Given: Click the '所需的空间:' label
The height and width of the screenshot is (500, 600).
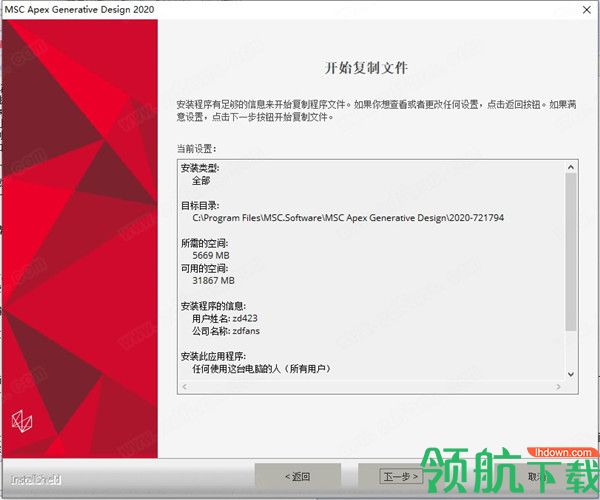Looking at the screenshot, I should coord(204,243).
